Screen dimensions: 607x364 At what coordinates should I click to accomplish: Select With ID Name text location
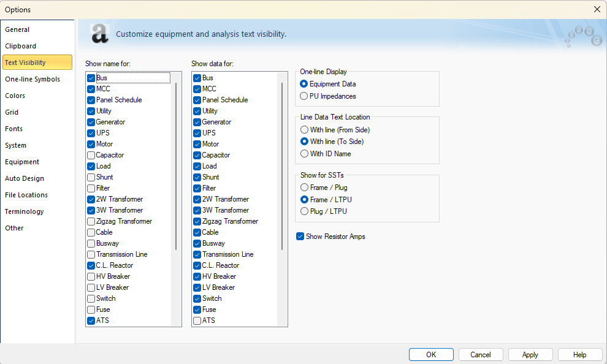304,154
